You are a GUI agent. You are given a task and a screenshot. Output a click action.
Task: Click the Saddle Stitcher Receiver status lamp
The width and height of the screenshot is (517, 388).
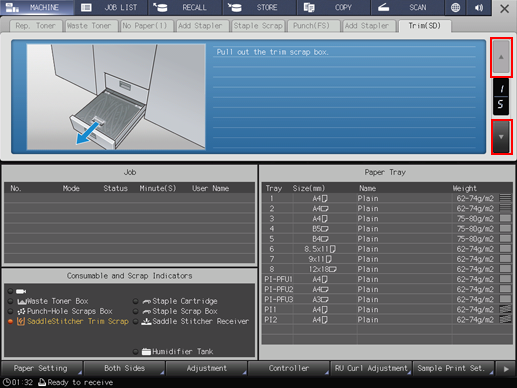coord(135,322)
